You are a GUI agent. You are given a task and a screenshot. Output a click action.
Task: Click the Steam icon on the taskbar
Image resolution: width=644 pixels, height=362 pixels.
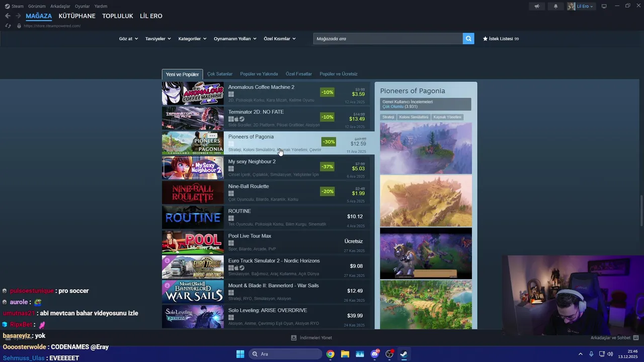coord(404,354)
